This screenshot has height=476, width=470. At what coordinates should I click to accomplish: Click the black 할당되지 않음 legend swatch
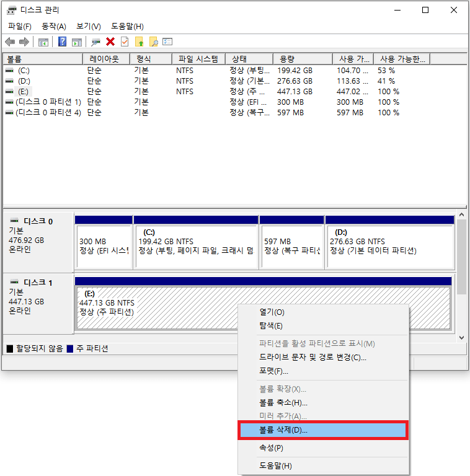click(10, 348)
